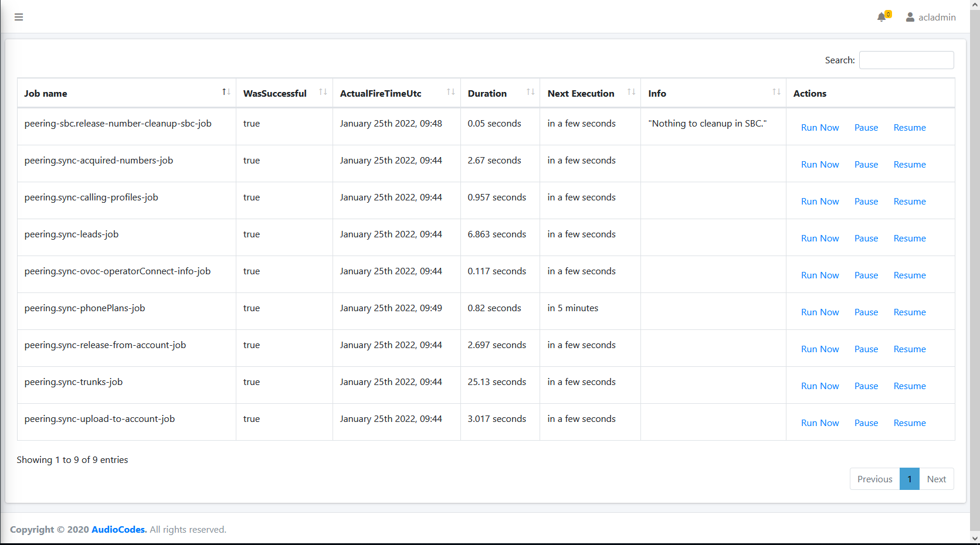
Task: Pause the peering.sync-upload-to-account-job
Action: (866, 423)
